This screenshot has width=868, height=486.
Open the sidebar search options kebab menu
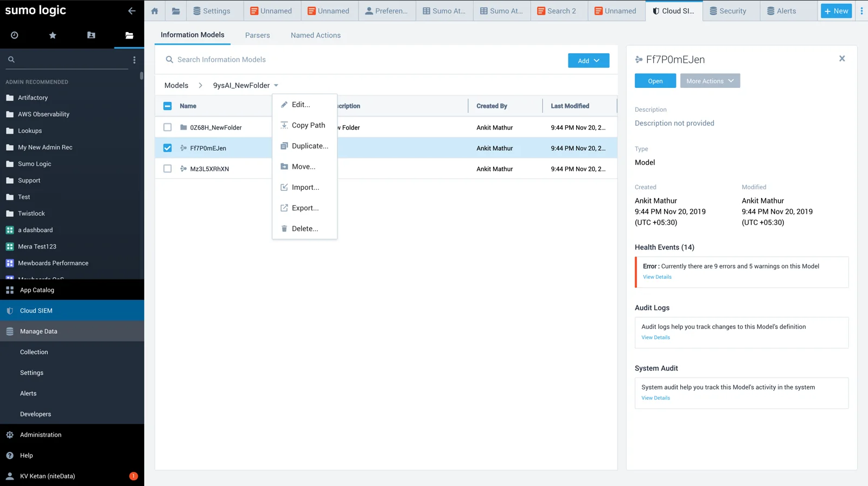(135, 60)
